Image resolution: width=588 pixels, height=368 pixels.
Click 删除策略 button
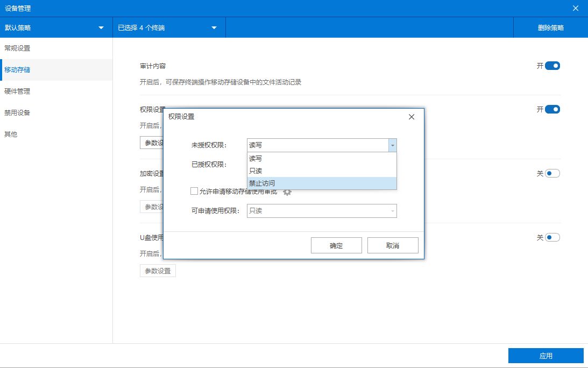click(550, 27)
